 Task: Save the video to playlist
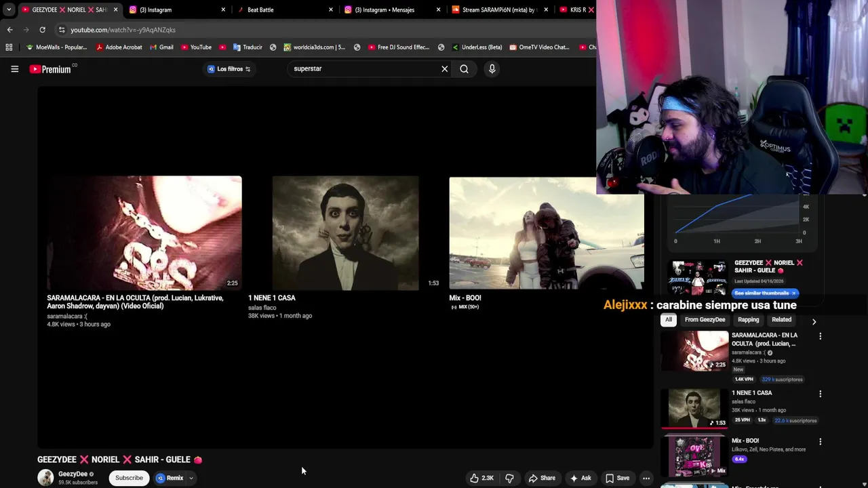coord(618,478)
